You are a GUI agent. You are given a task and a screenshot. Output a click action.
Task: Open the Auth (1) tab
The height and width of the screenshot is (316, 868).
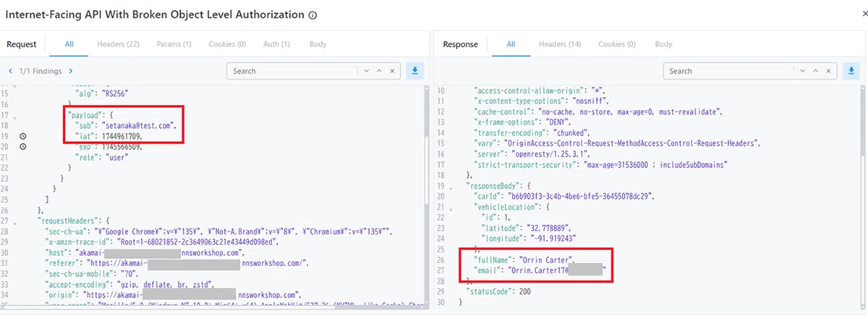pos(276,44)
